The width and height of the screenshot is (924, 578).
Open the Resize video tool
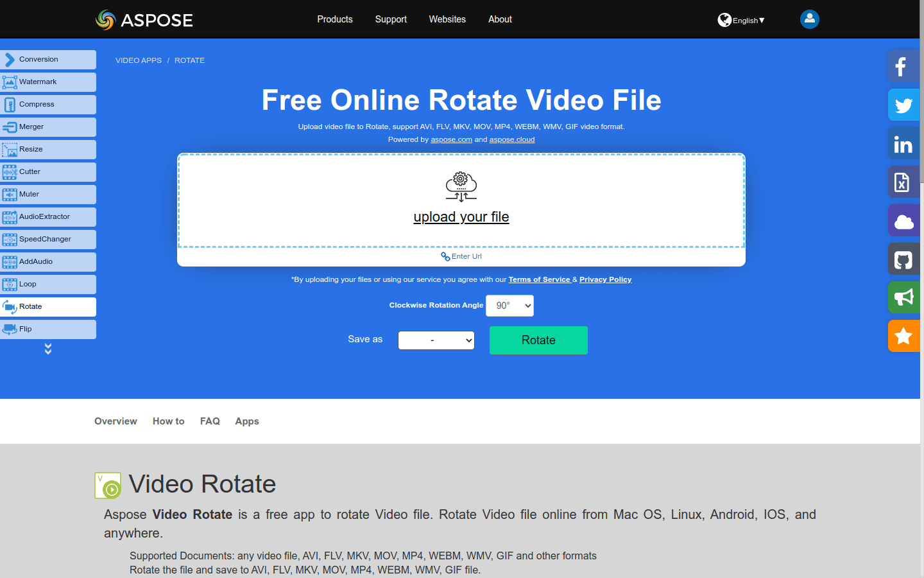pyautogui.click(x=48, y=149)
